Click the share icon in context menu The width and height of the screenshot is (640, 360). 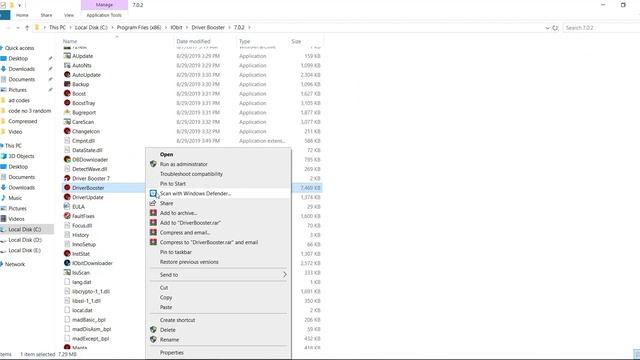[153, 203]
